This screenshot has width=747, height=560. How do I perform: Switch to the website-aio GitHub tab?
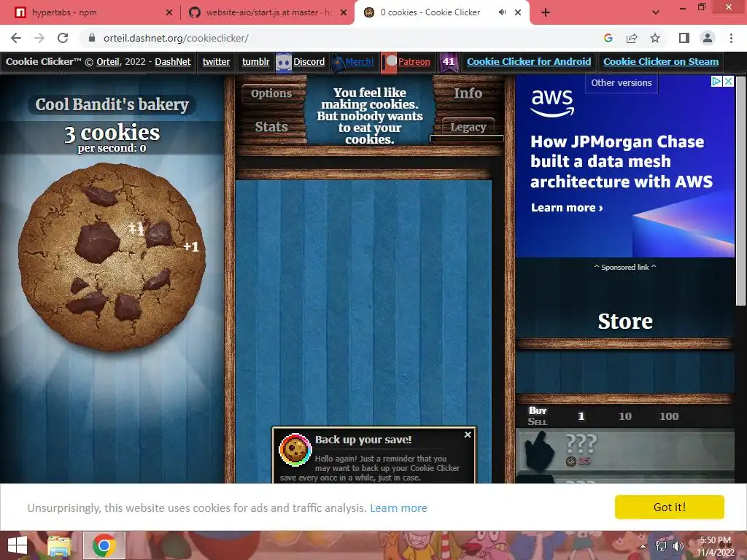(267, 12)
